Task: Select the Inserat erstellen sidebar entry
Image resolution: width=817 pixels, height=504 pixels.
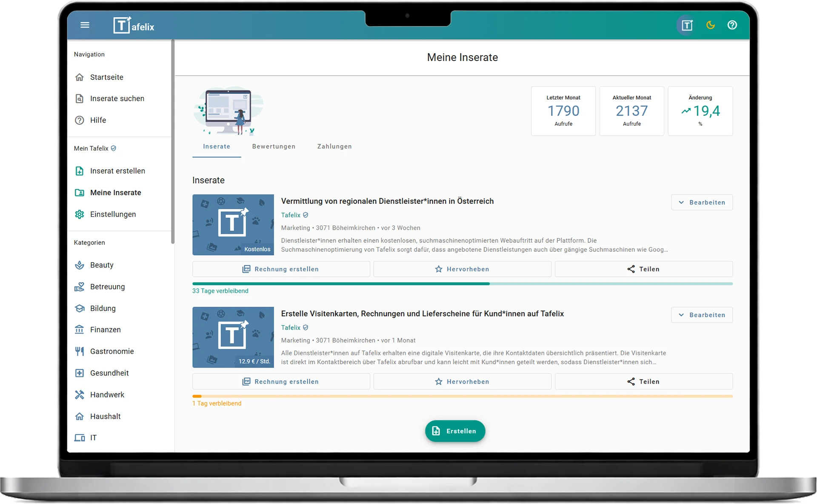Action: 117,171
